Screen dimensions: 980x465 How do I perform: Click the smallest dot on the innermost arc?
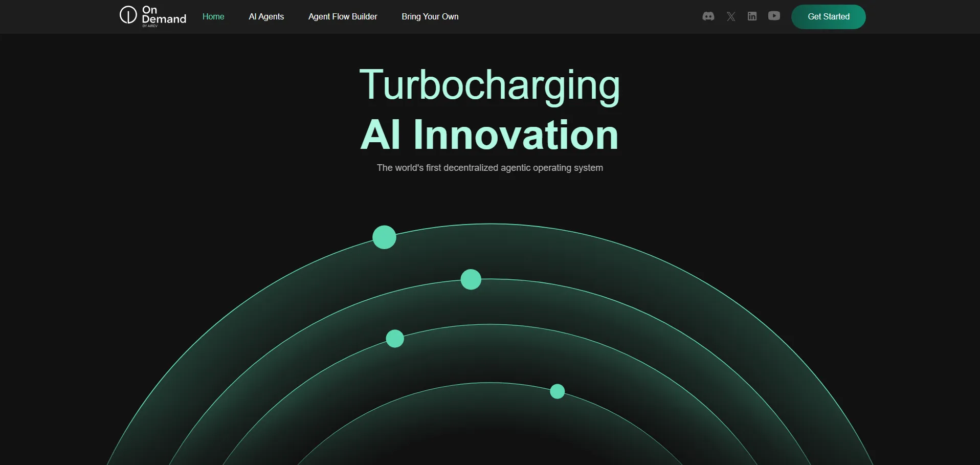click(x=557, y=391)
